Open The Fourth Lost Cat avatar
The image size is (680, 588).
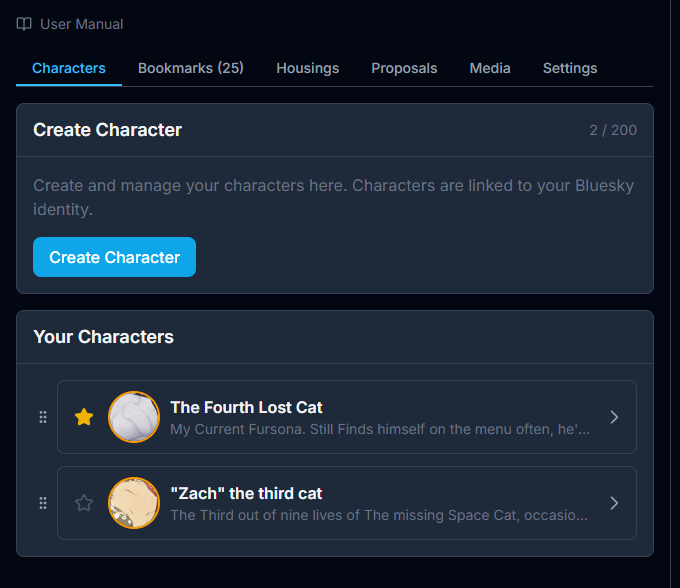(134, 417)
